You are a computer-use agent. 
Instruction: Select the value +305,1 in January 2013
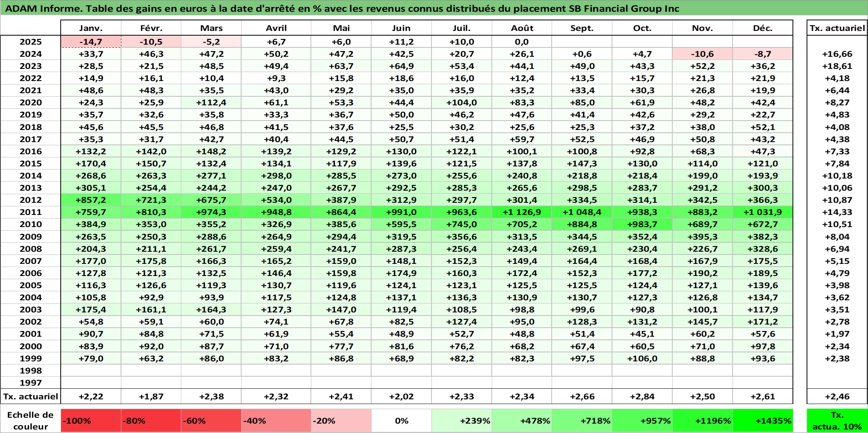pyautogui.click(x=91, y=188)
